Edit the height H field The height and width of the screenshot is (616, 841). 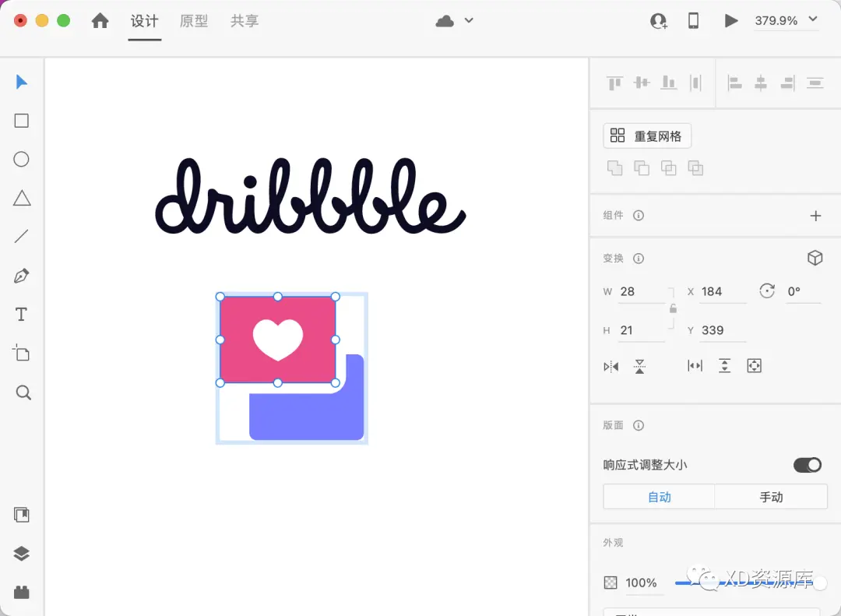tap(642, 330)
